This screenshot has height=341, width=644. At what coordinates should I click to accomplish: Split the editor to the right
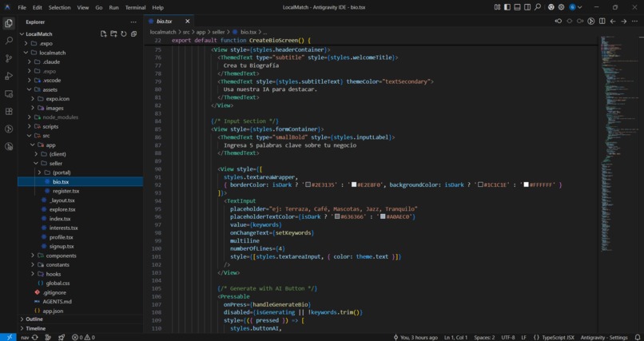(602, 22)
